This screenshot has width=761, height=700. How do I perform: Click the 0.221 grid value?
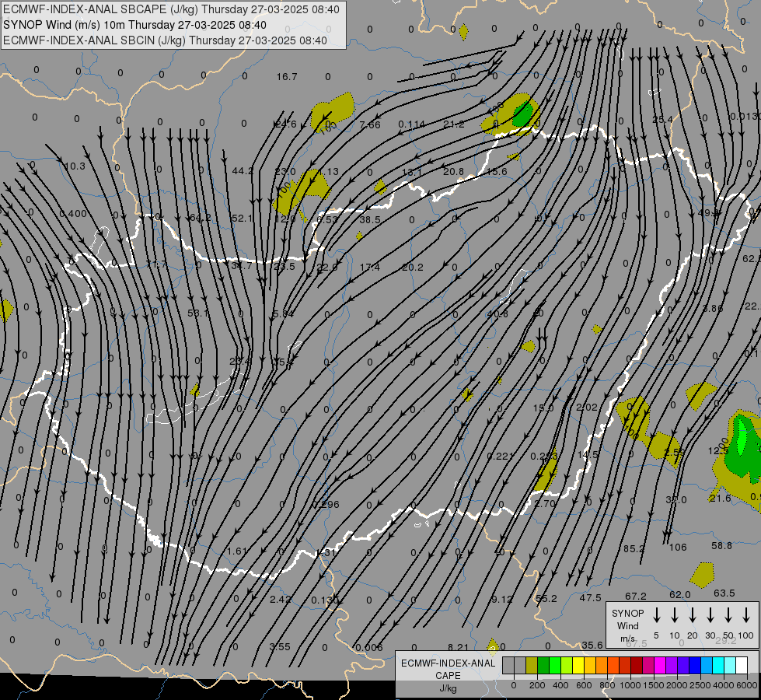pyautogui.click(x=501, y=456)
